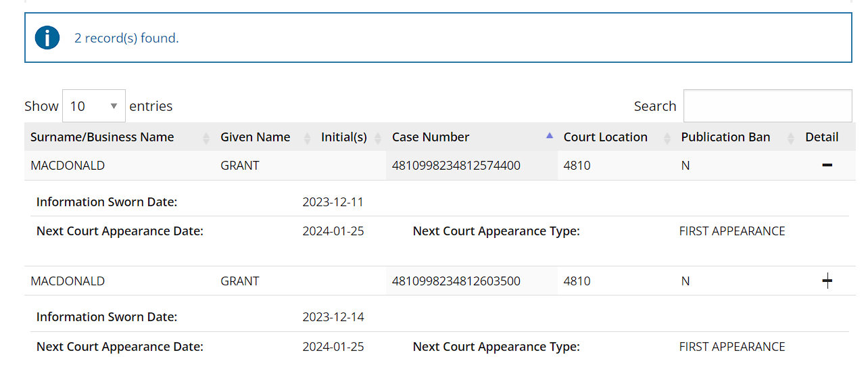The width and height of the screenshot is (868, 380).
Task: Click court location 4810 in first row
Action: point(577,166)
